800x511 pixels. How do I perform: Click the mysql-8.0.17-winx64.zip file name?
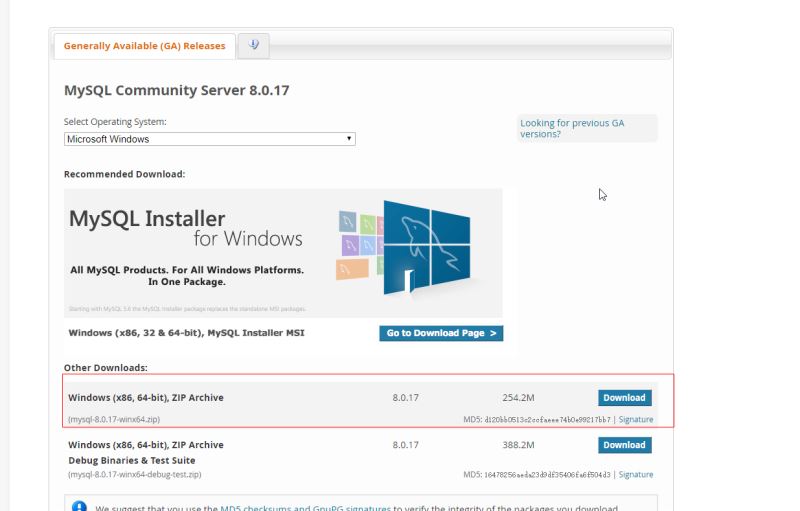pos(114,420)
